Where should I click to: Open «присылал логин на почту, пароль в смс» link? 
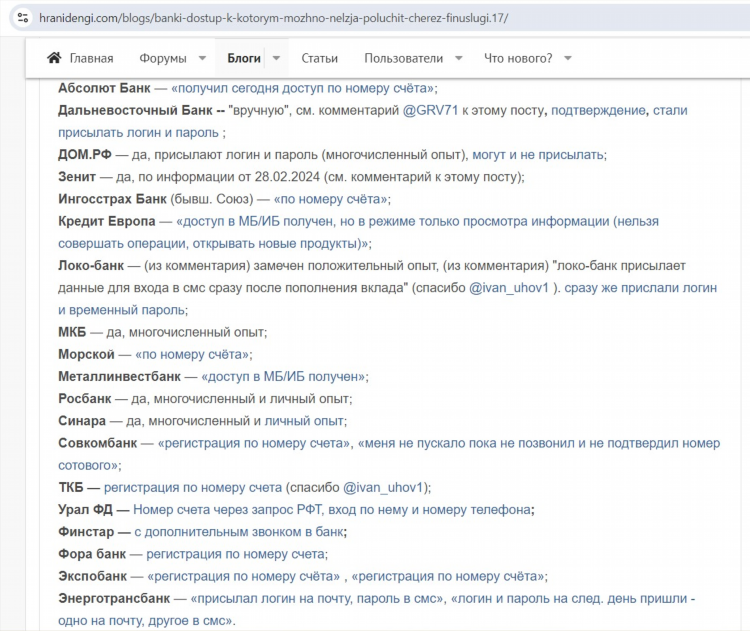pyautogui.click(x=318, y=599)
